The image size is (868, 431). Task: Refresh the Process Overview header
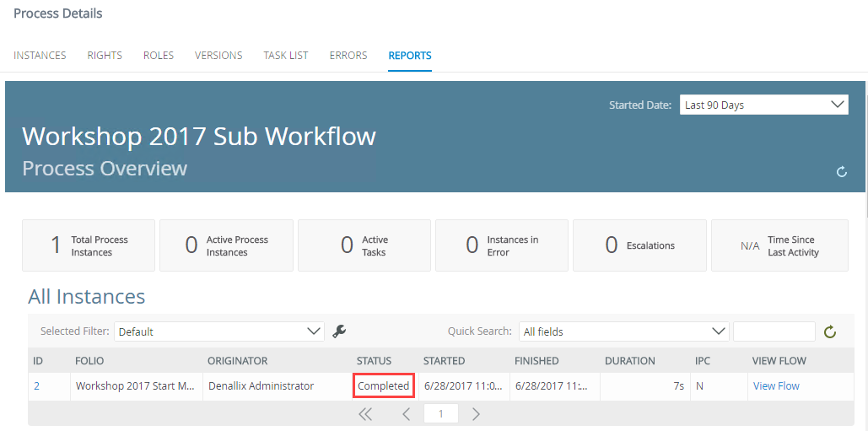842,172
